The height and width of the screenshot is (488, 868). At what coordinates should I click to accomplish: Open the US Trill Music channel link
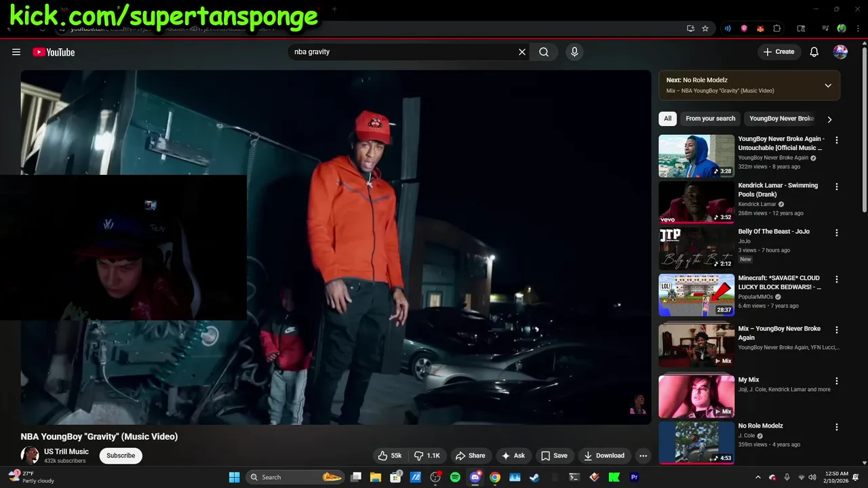pyautogui.click(x=66, y=451)
